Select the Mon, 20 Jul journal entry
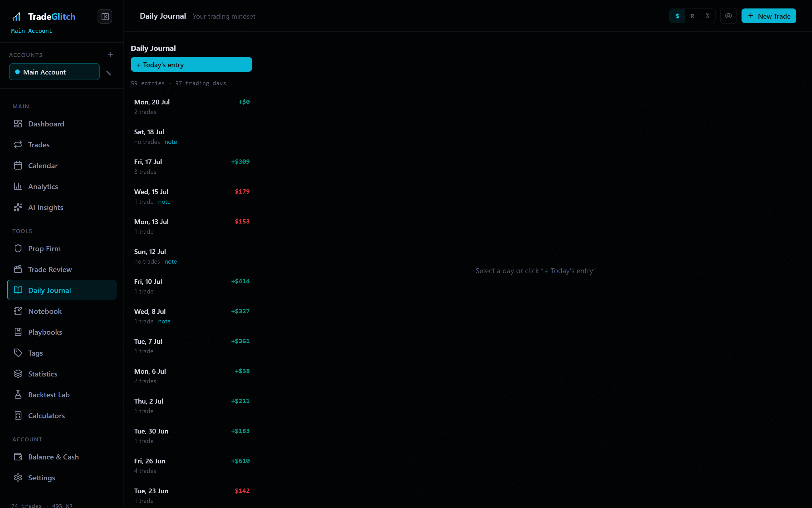 pos(191,106)
